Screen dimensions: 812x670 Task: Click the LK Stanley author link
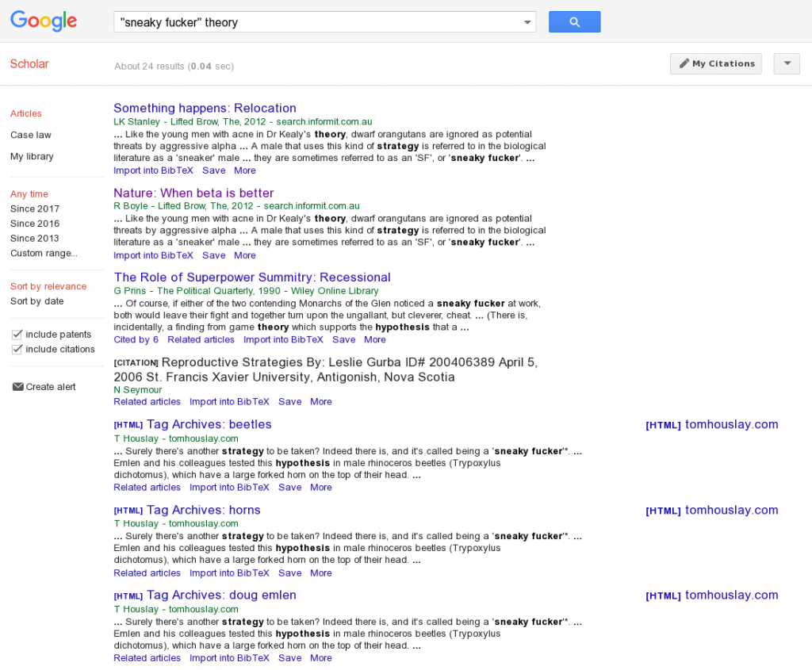coord(136,121)
